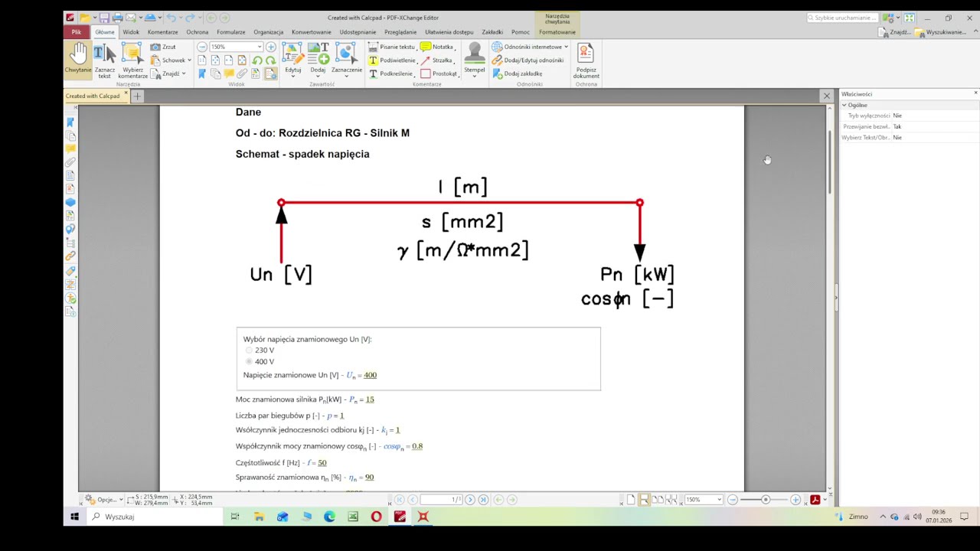Switch to the Komentarze ribbon tab
This screenshot has width=980, height=551.
click(162, 32)
